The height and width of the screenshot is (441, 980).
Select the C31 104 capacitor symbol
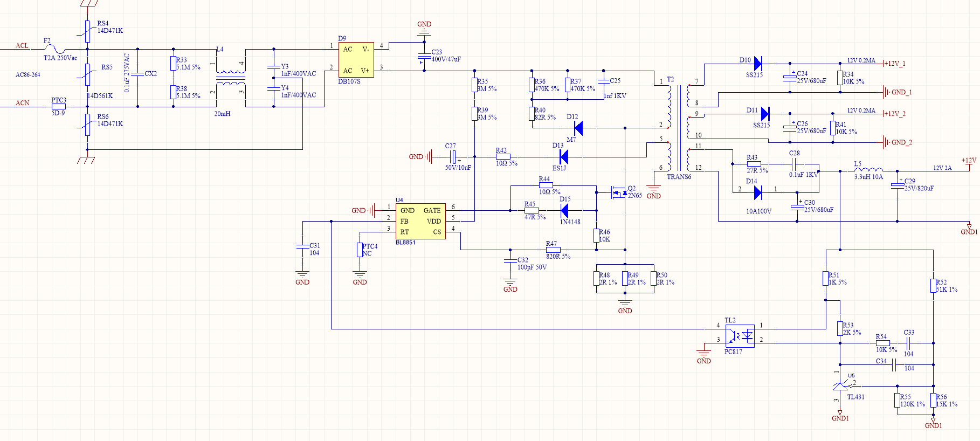pyautogui.click(x=302, y=246)
